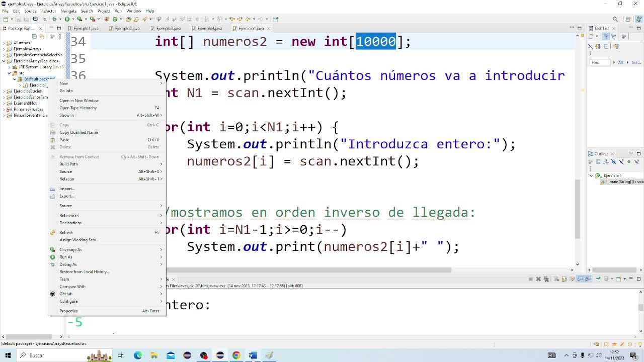Viewport: 644px width, 362px height.
Task: Click the editor vertical scrollbar
Action: click(x=578, y=209)
